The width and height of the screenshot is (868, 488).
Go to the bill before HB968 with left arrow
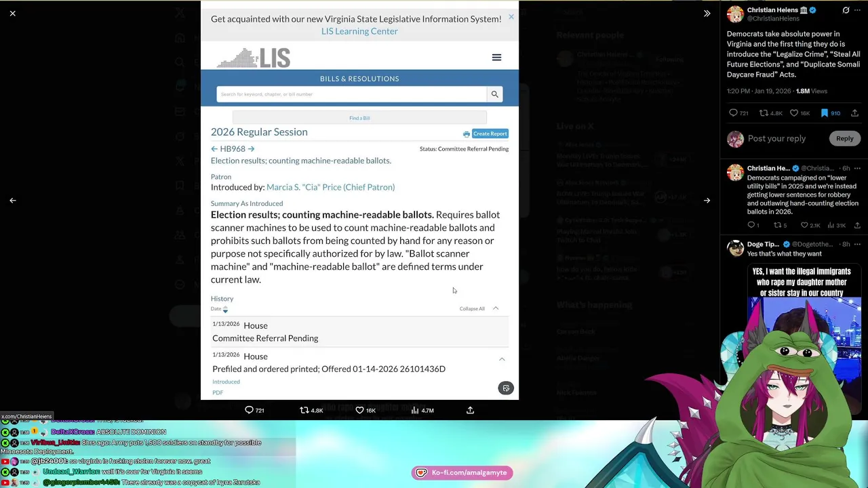click(x=214, y=149)
